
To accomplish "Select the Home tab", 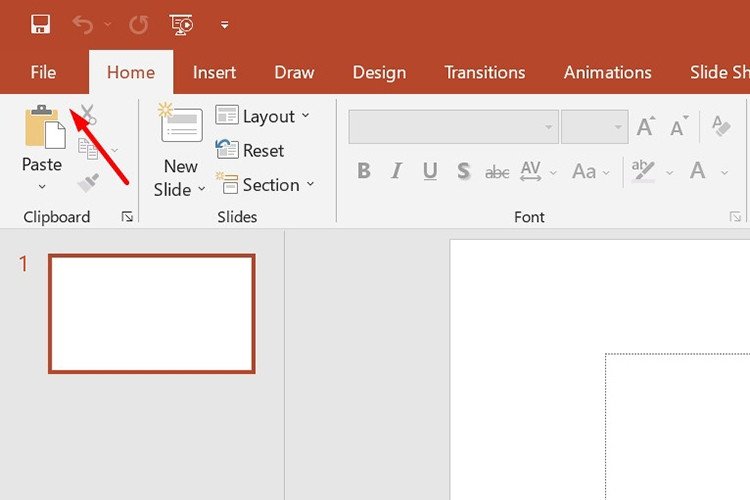I will pos(131,72).
